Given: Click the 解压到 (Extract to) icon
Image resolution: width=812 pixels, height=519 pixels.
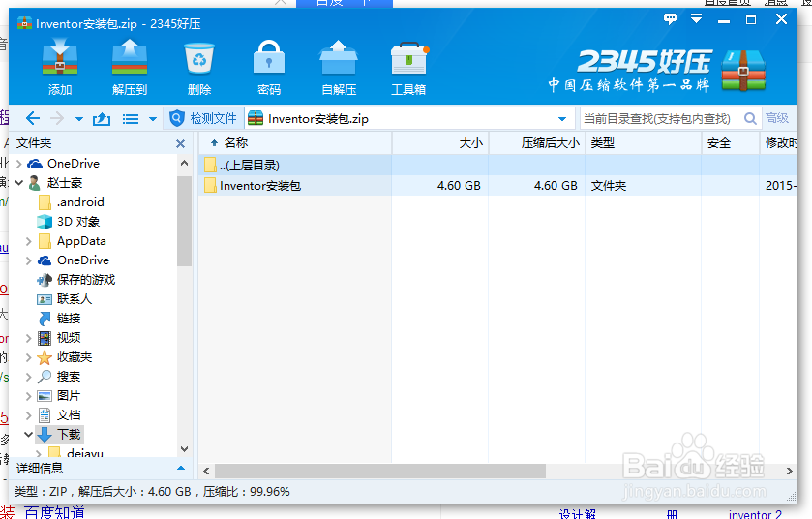Looking at the screenshot, I should click(130, 66).
